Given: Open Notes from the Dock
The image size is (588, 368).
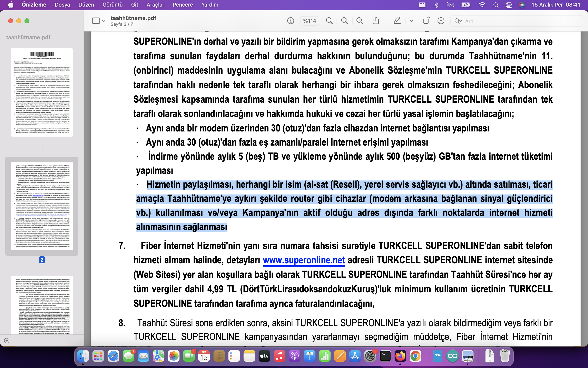Looking at the screenshot, I should 249,356.
